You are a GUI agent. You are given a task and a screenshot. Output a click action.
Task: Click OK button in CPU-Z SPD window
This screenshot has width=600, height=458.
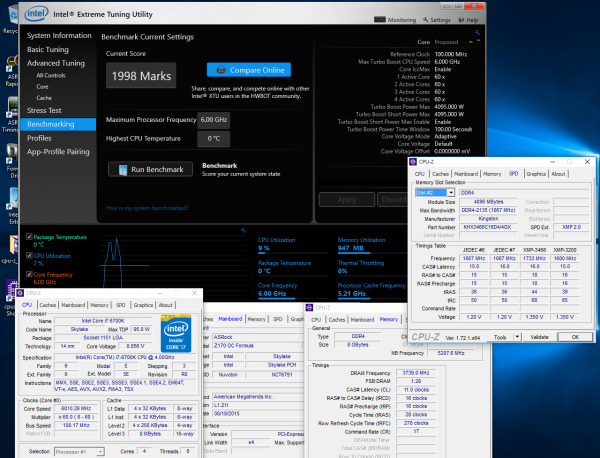(x=575, y=337)
